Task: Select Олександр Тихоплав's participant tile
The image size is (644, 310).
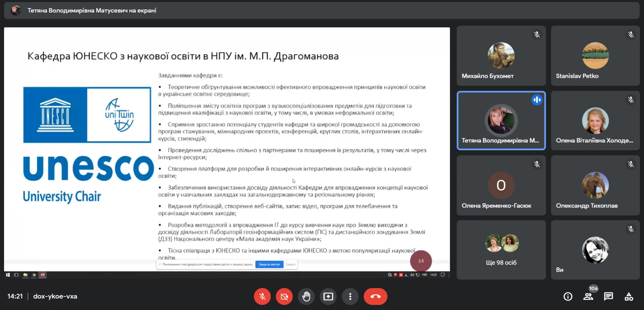Action: pyautogui.click(x=595, y=185)
